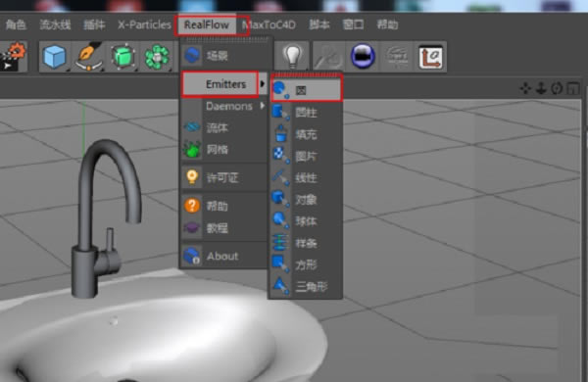
Task: Select the 填充 fill emitter
Action: [x=306, y=134]
